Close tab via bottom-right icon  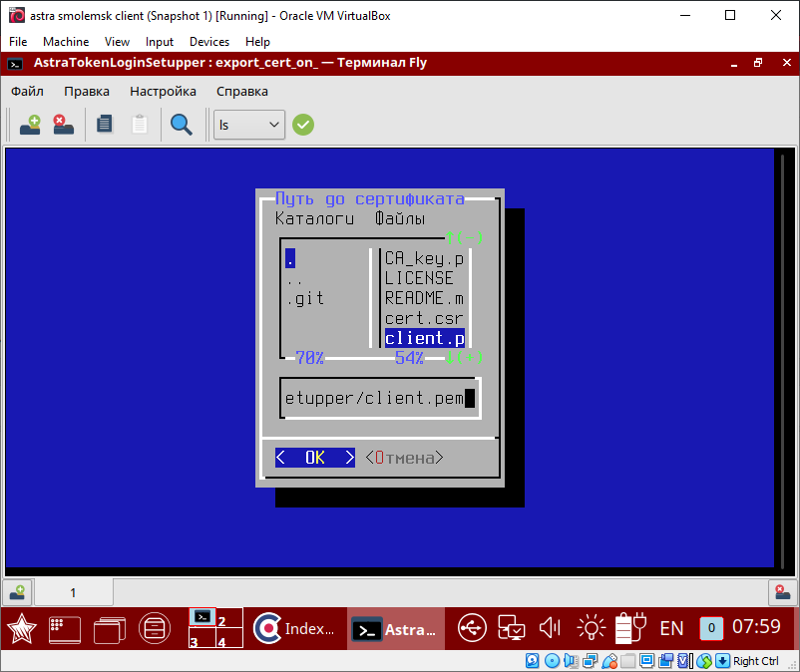point(782,592)
